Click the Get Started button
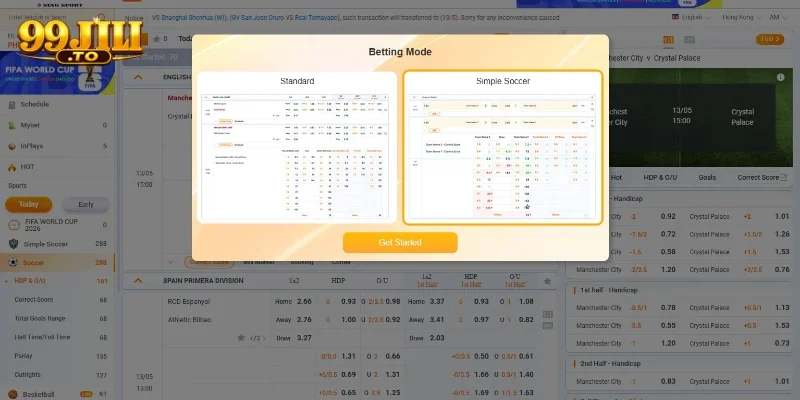Screen dimensions: 800x400 (400, 242)
